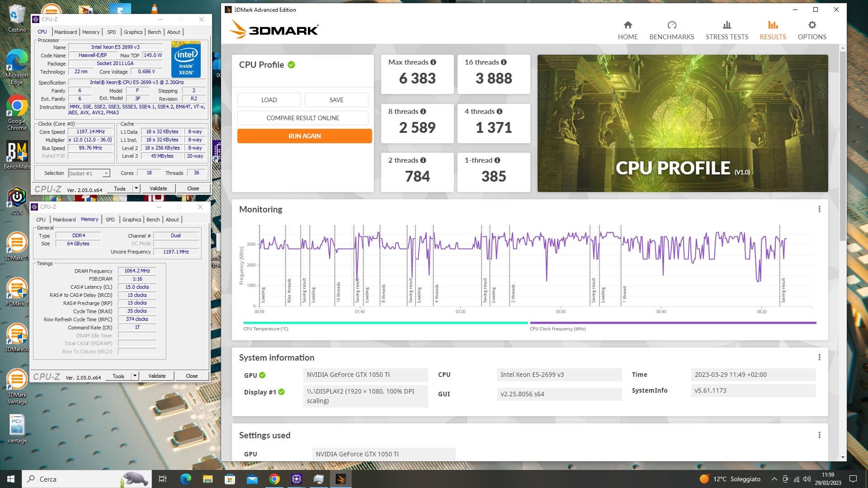The width and height of the screenshot is (868, 488).
Task: Switch to Mainboard tab in upper CPU-Z
Action: pos(66,32)
